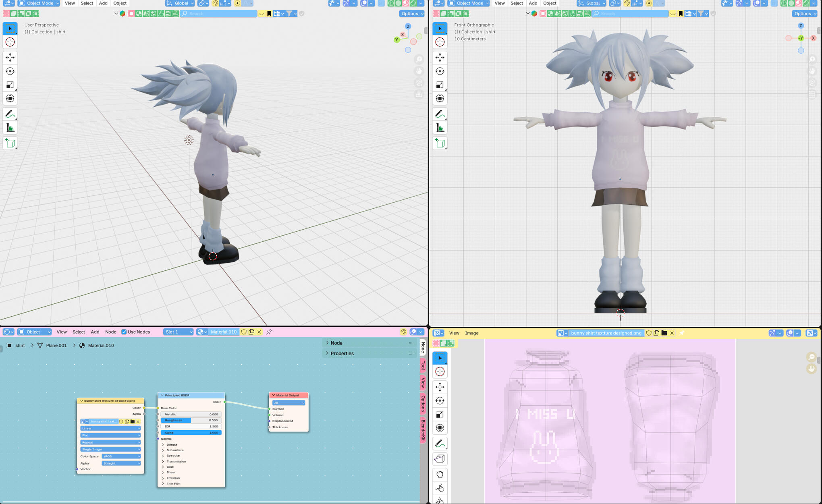
Task: Expand the Emission section in Principled BSDF
Action: [173, 478]
